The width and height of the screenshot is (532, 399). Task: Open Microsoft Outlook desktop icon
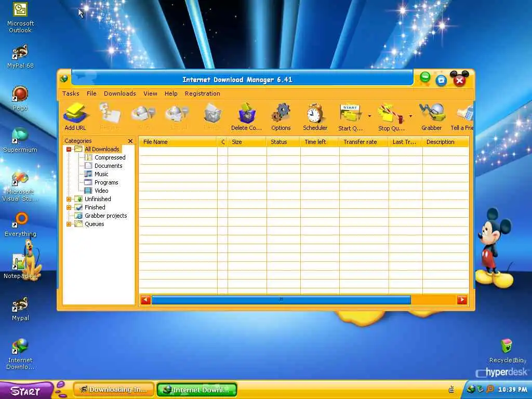(20, 17)
